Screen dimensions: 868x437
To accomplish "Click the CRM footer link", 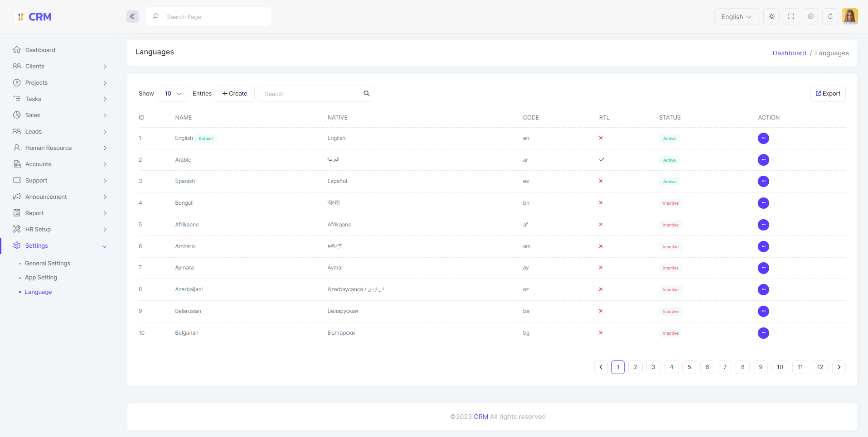I will pyautogui.click(x=481, y=417).
